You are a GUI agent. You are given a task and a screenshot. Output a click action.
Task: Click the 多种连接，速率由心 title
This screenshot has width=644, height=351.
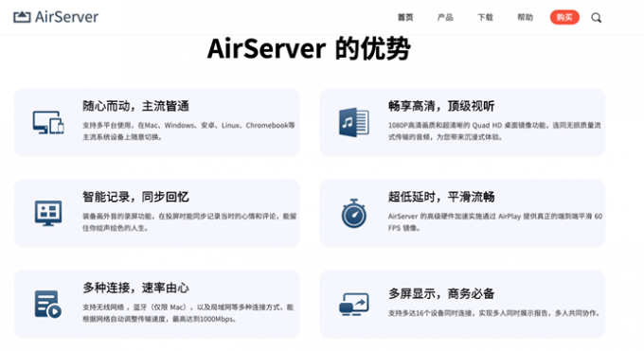136,288
